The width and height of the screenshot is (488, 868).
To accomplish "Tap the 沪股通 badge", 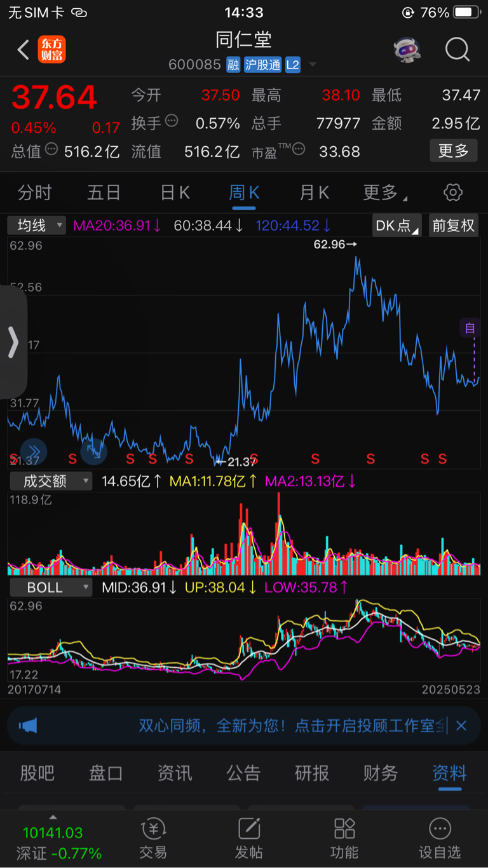I will (x=262, y=65).
